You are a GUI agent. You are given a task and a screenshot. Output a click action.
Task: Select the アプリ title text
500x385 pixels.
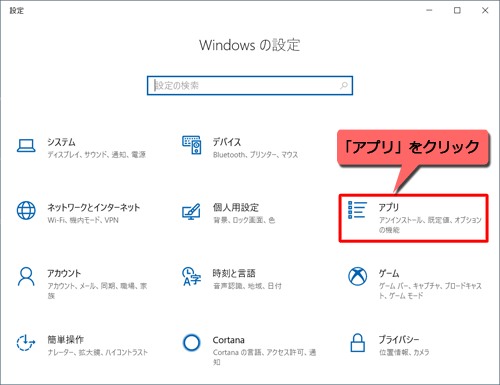(x=389, y=207)
